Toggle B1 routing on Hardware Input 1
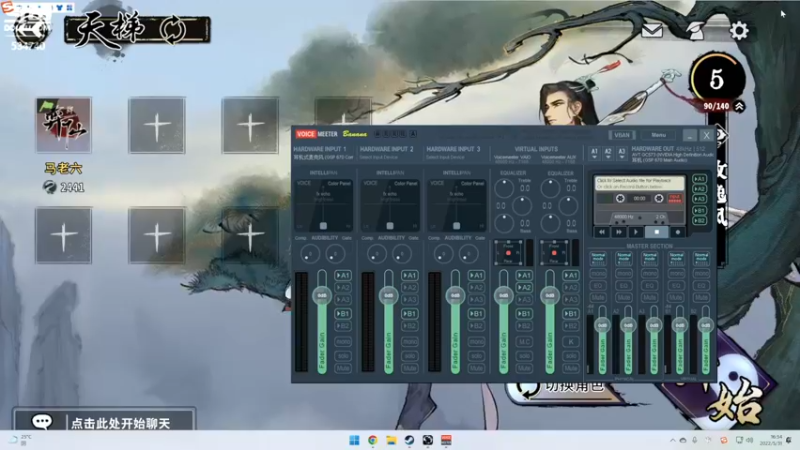The image size is (800, 450). (343, 314)
